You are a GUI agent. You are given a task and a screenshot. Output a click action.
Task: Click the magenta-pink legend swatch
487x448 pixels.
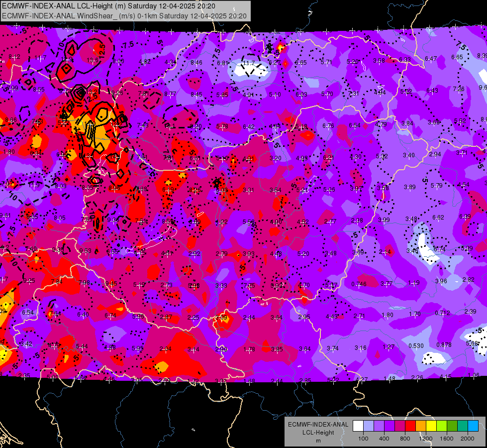click(x=400, y=426)
